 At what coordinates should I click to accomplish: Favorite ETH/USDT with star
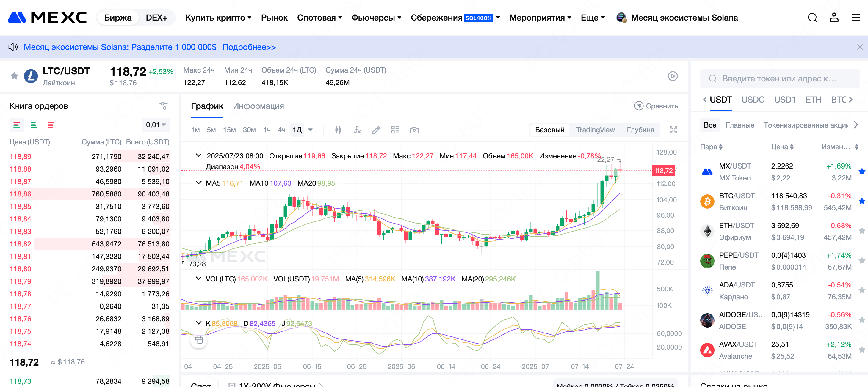tap(861, 231)
